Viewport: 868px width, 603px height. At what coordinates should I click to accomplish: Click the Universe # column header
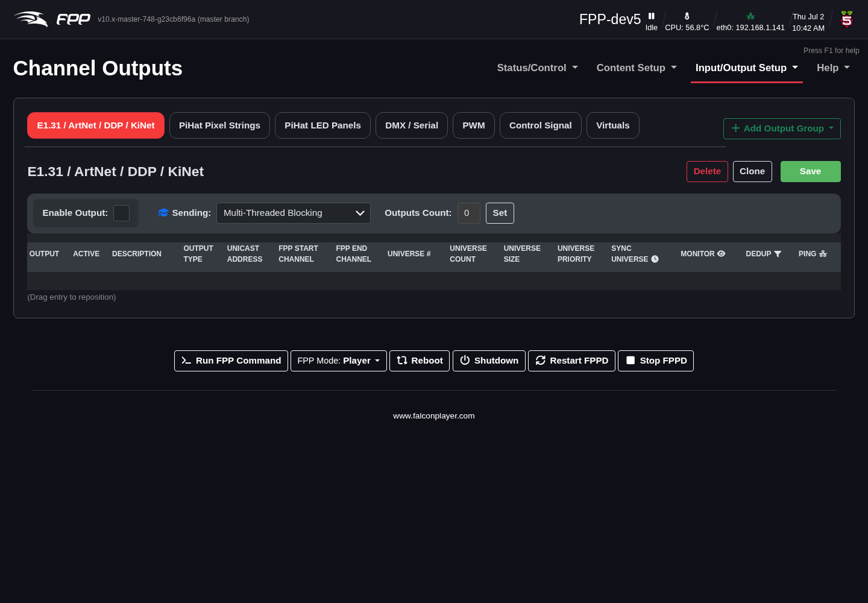(409, 254)
